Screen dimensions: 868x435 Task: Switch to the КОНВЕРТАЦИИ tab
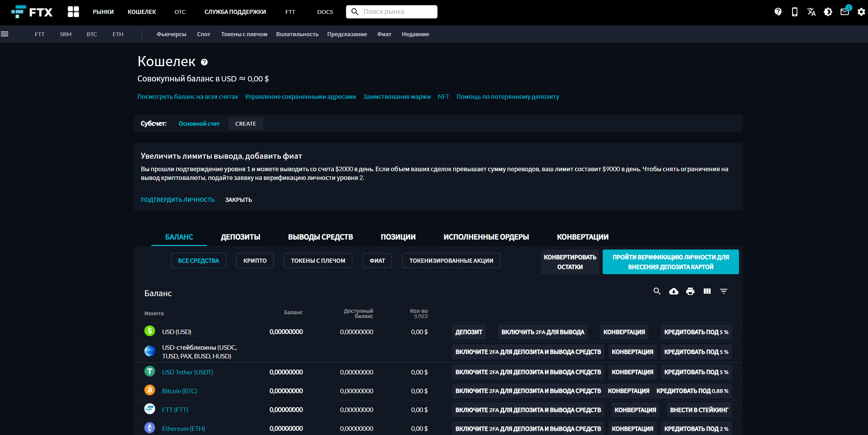583,237
